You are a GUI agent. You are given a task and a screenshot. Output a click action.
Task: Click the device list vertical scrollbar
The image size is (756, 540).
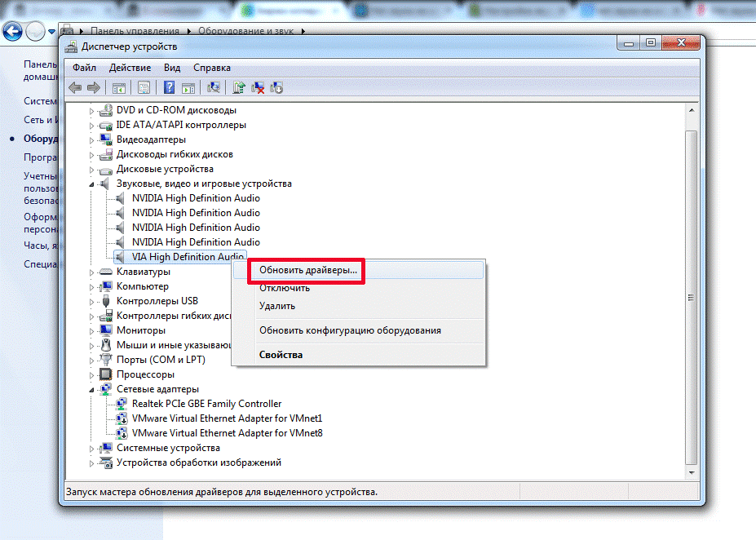[x=692, y=298]
